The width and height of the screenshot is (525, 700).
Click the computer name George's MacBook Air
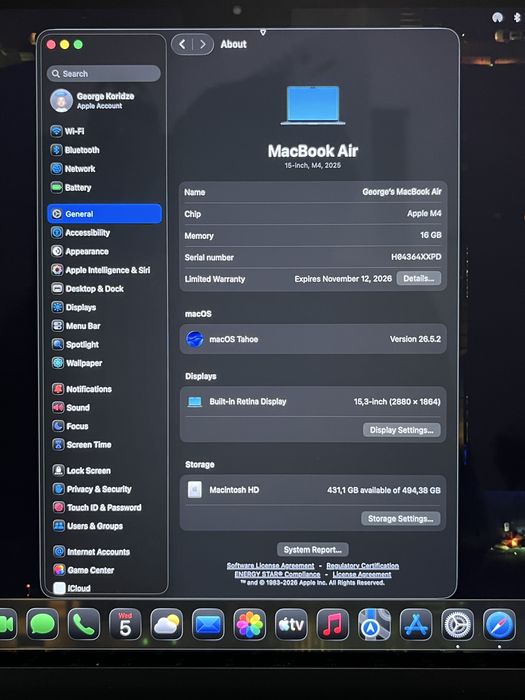(x=402, y=192)
